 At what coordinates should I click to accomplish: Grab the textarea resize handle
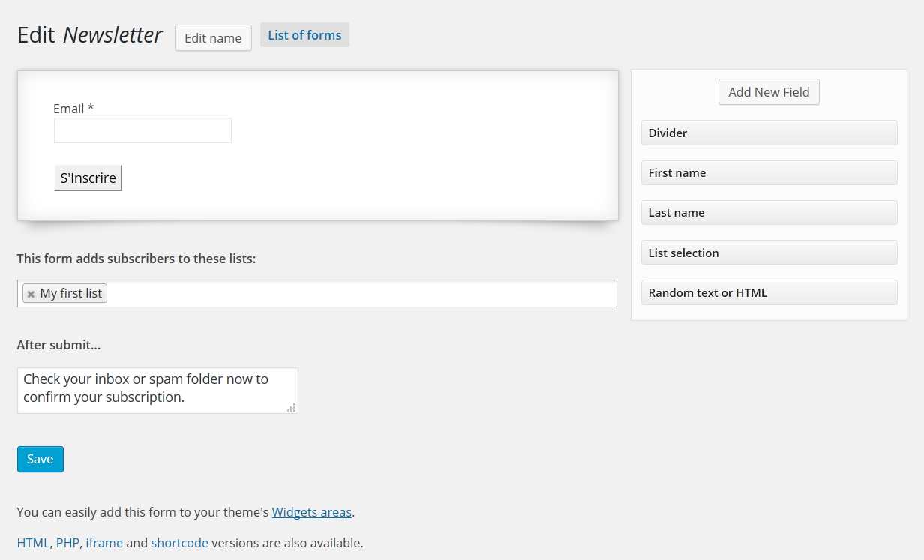(292, 407)
